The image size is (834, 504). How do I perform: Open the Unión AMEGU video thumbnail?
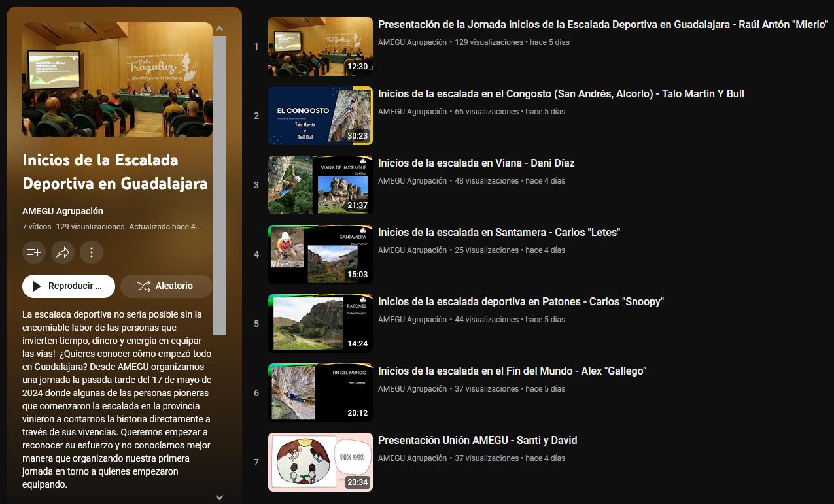point(320,462)
